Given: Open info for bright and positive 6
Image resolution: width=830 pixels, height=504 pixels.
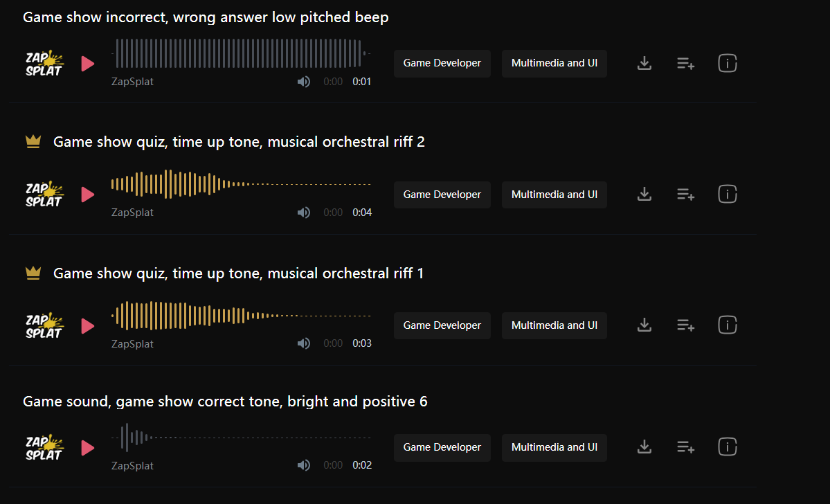Looking at the screenshot, I should click(x=728, y=447).
